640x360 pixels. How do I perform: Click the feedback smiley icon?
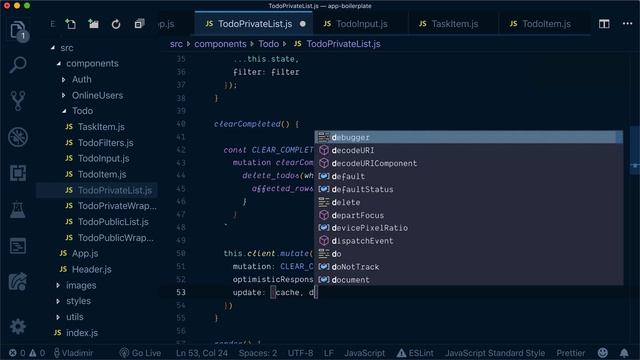point(602,353)
